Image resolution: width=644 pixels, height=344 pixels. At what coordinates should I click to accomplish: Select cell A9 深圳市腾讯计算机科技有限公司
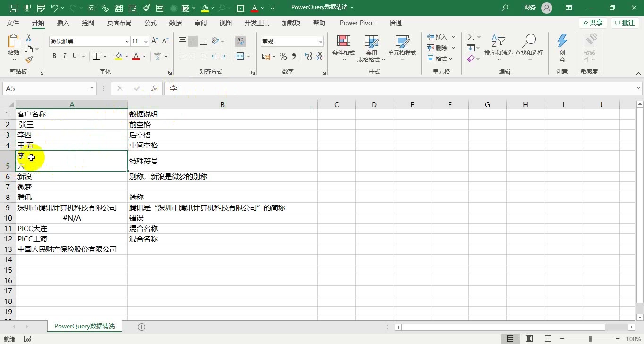coord(72,208)
